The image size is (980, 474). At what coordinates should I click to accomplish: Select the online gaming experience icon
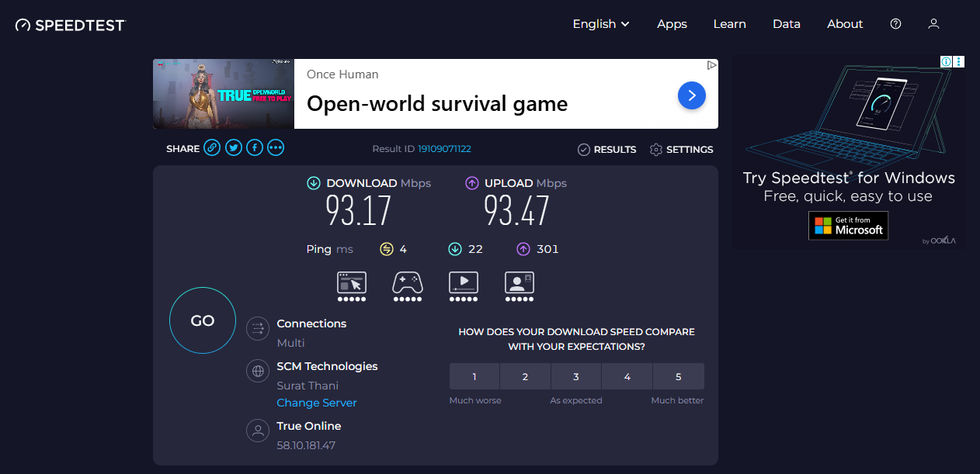tap(408, 286)
